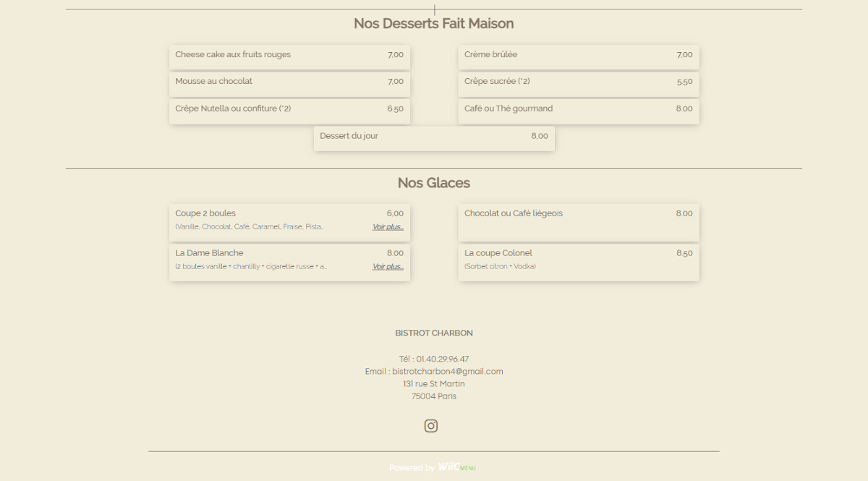Choose La coupe Colonel card
Image resolution: width=868 pixels, height=481 pixels.
coord(579,261)
